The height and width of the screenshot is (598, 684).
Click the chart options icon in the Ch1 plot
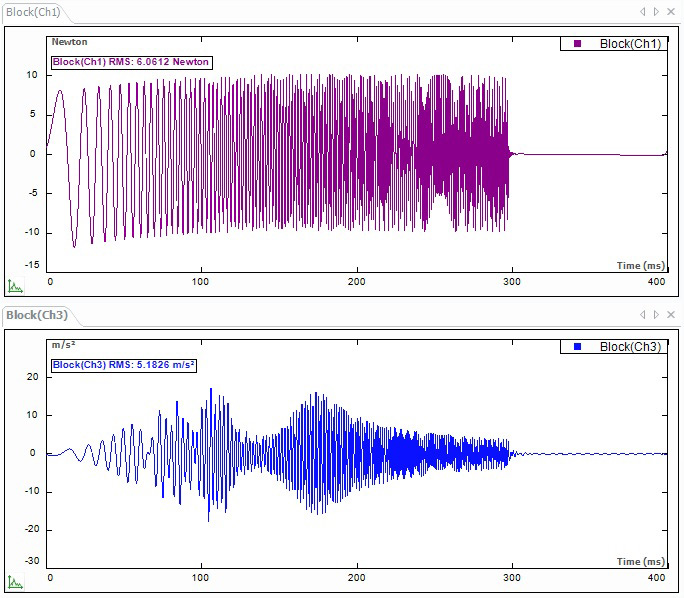[15, 286]
